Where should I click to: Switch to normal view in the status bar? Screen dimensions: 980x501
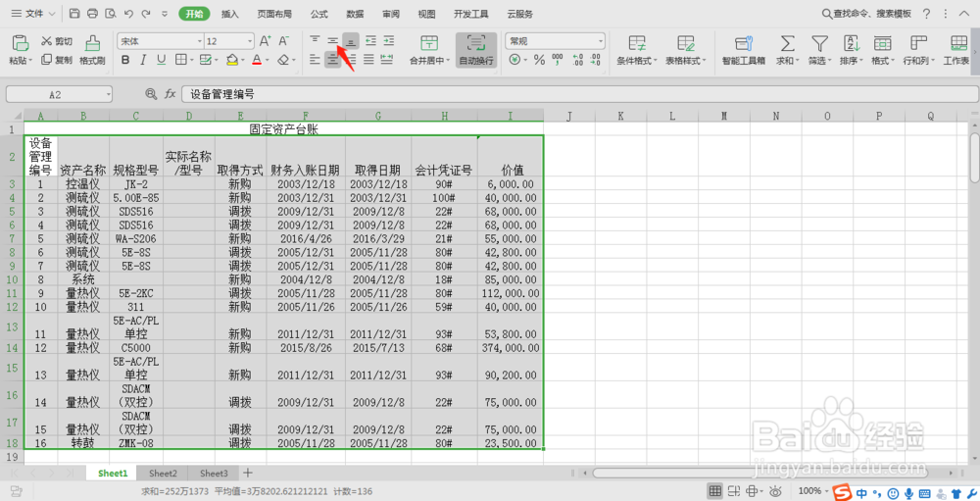715,491
